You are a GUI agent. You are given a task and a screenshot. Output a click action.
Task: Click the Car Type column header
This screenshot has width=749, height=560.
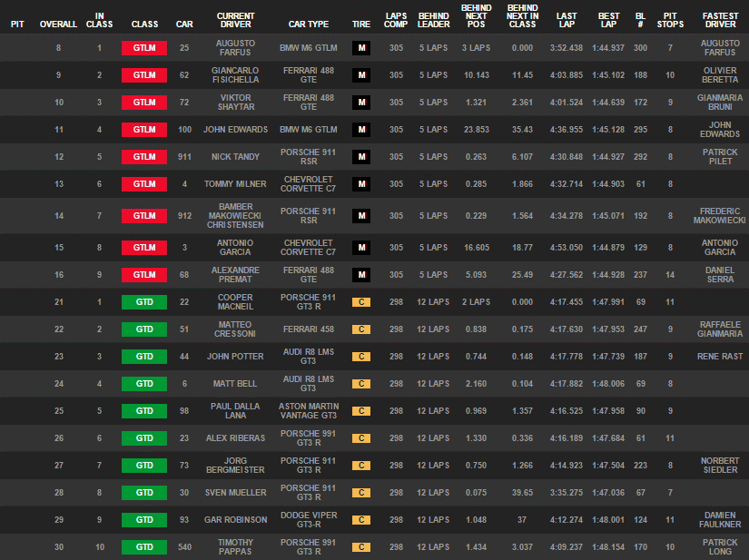309,23
